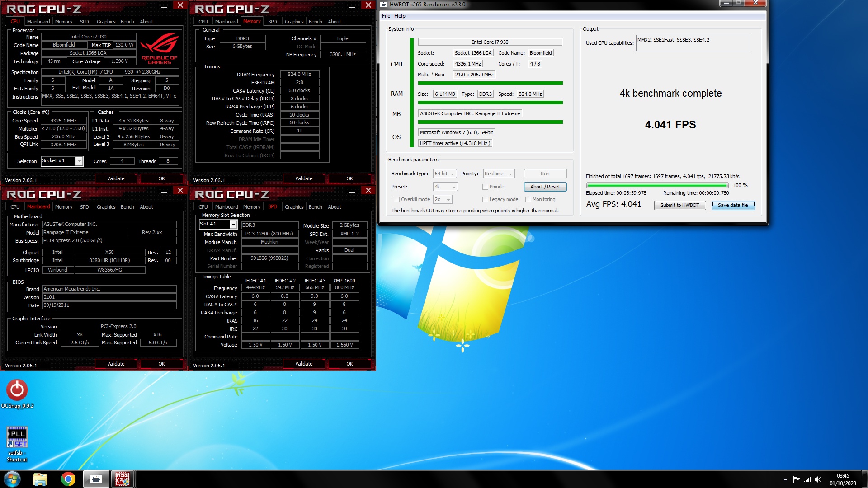868x488 pixels.
Task: Open the Priority Realtime dropdown
Action: click(x=499, y=174)
